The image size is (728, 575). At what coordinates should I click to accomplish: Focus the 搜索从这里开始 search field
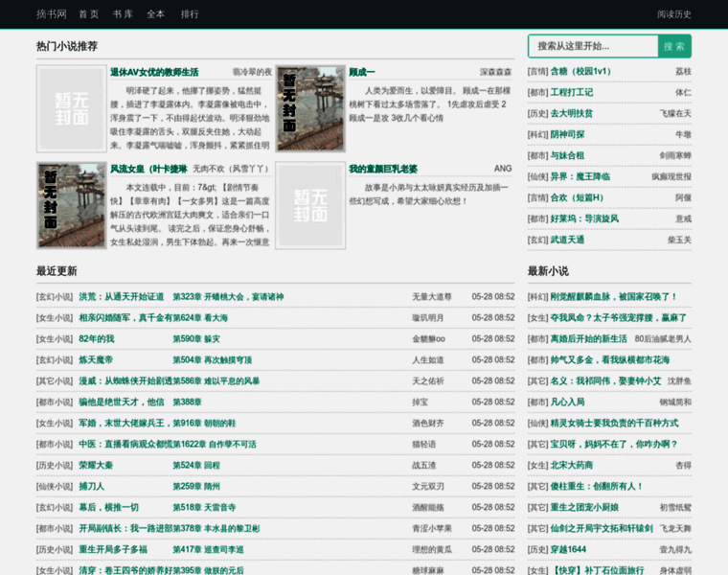pyautogui.click(x=593, y=46)
